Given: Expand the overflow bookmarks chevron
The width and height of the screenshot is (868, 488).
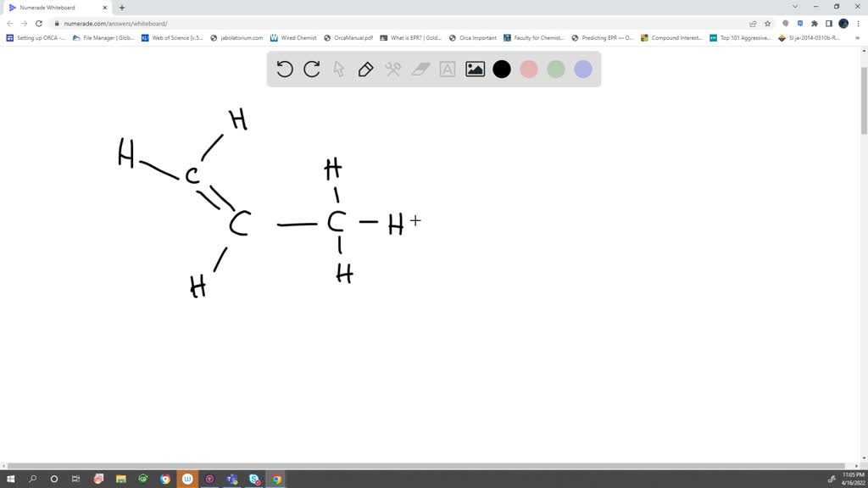Looking at the screenshot, I should pos(856,37).
